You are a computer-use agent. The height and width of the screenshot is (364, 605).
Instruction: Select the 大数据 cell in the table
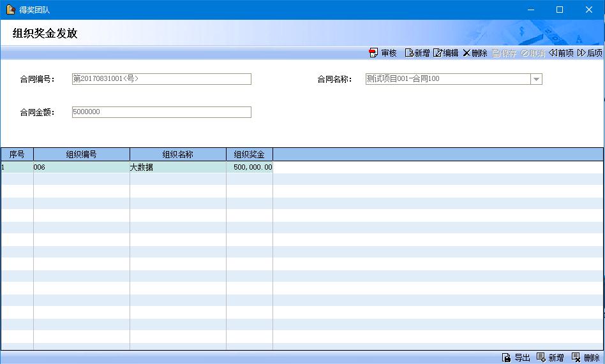(x=178, y=168)
